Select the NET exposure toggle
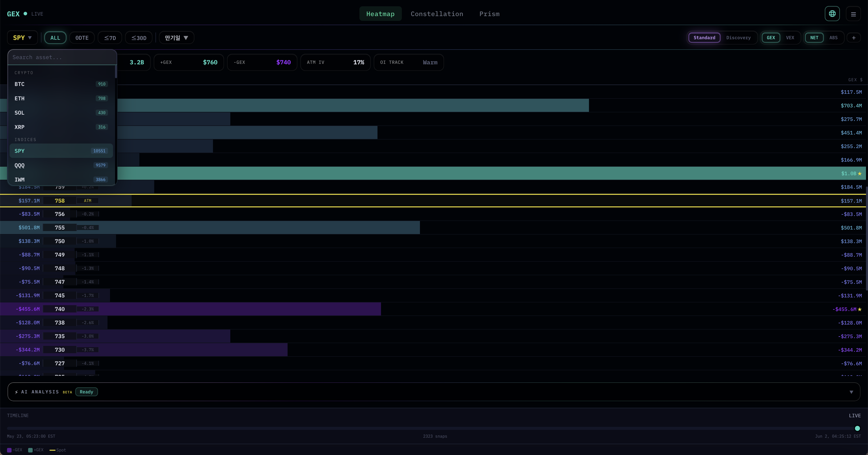 [x=814, y=38]
